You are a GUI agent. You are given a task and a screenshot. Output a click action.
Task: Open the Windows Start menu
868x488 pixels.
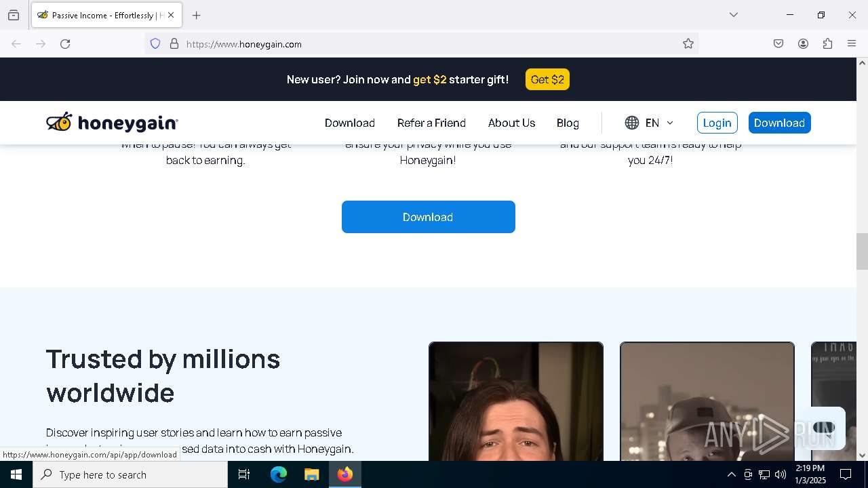(x=16, y=474)
